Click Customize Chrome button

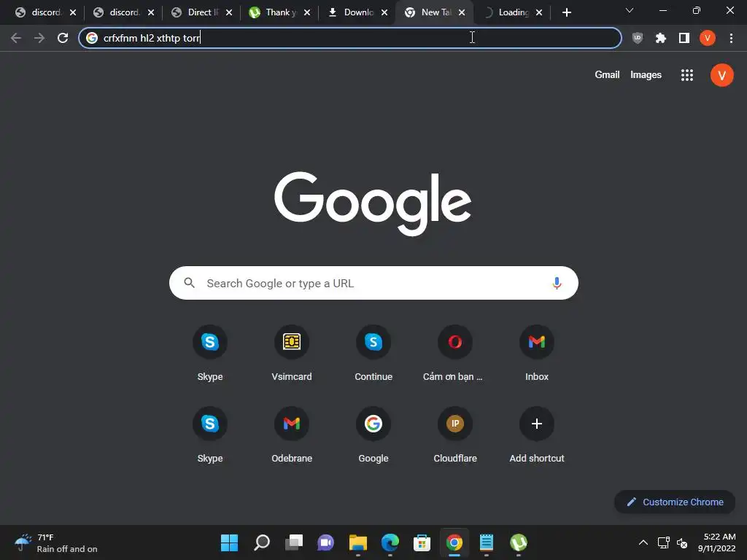click(675, 502)
